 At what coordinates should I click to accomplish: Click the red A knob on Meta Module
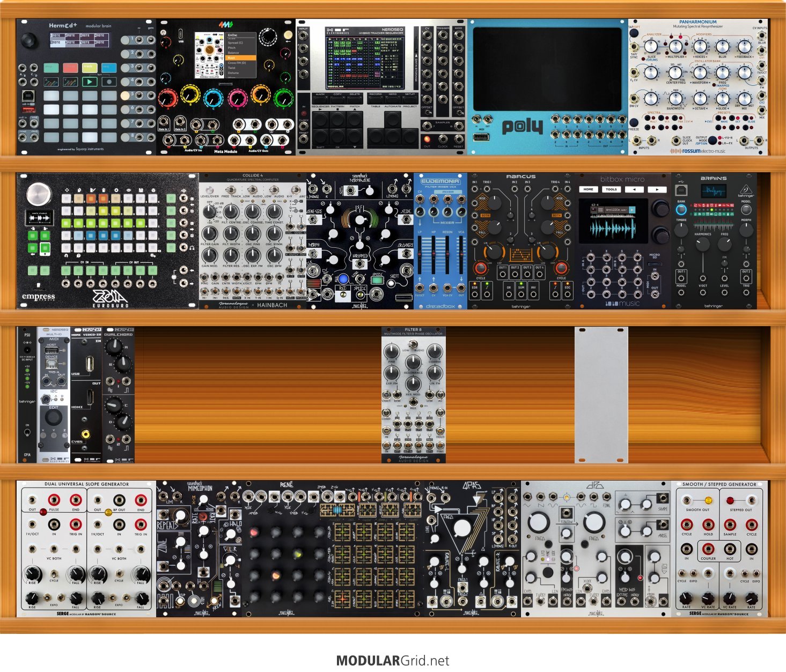coord(168,98)
